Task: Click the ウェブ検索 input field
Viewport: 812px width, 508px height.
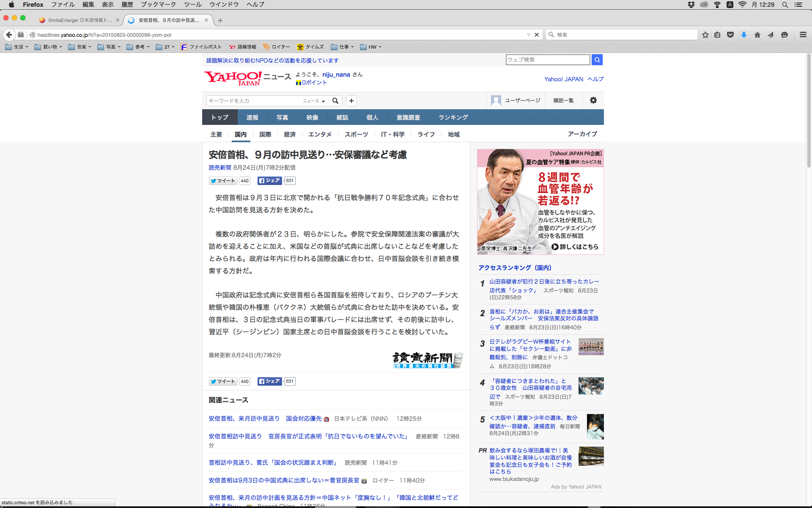Action: pyautogui.click(x=547, y=60)
